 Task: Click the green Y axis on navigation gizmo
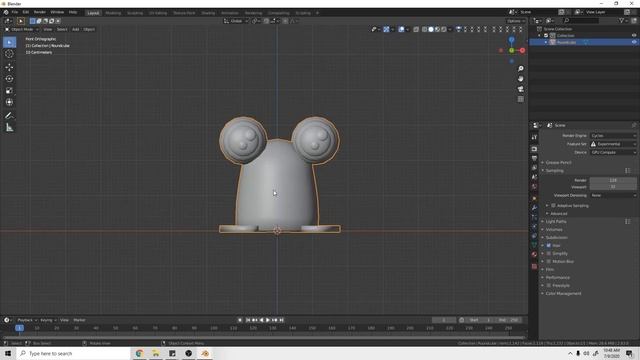[x=511, y=50]
